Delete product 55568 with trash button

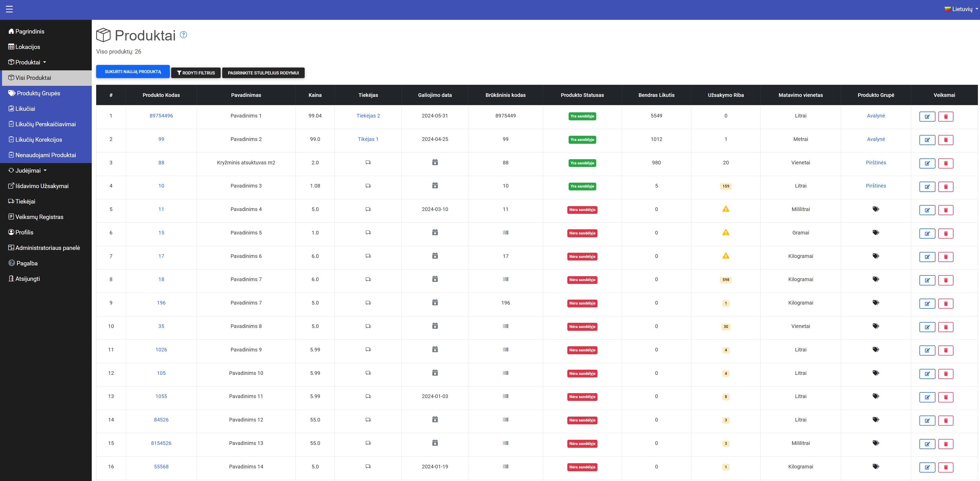tap(945, 467)
